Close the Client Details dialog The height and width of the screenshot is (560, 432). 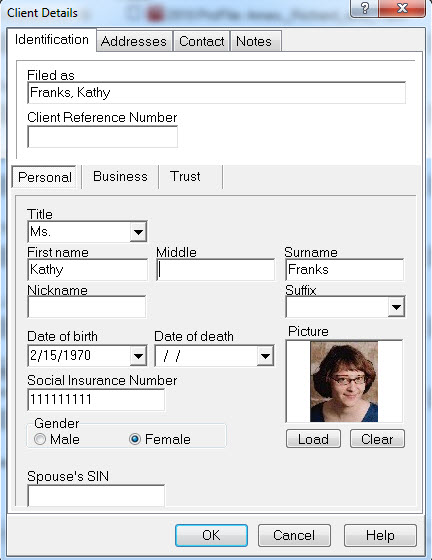[402, 8]
